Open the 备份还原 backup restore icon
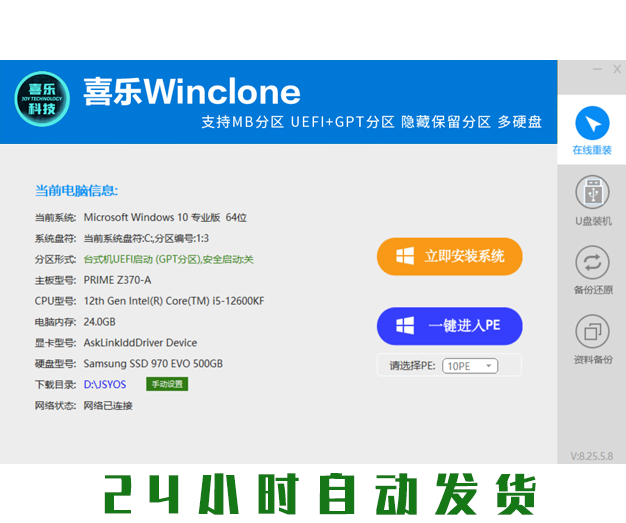 pyautogui.click(x=592, y=262)
